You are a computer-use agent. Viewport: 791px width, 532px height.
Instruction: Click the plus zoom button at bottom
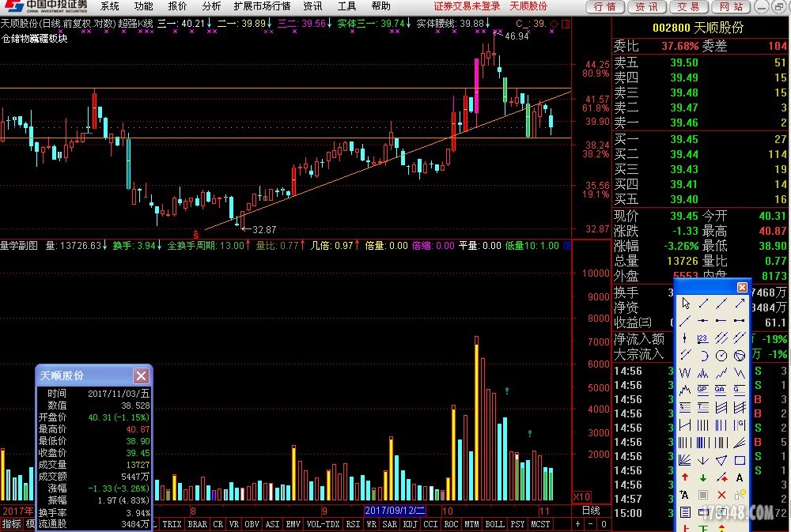coord(578,524)
